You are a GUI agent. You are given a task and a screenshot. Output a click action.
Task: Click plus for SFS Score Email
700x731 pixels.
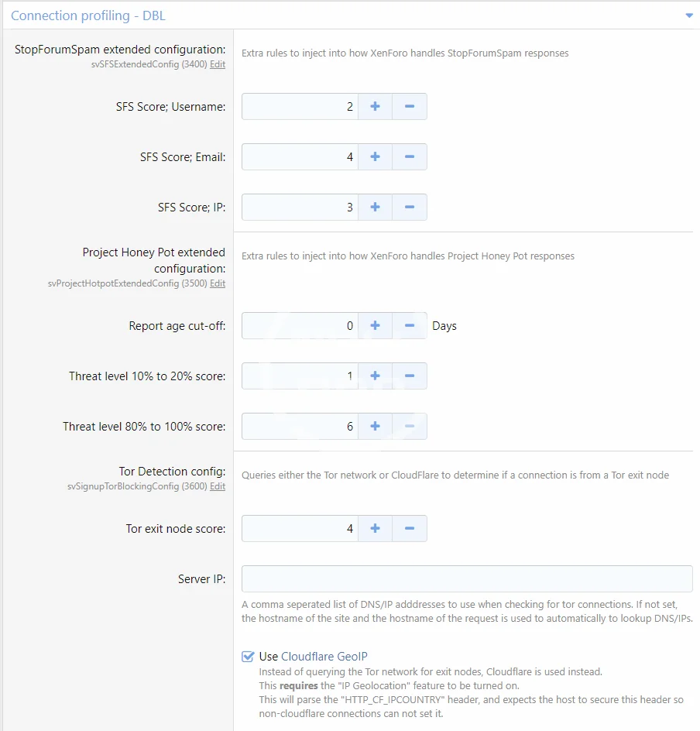[375, 157]
